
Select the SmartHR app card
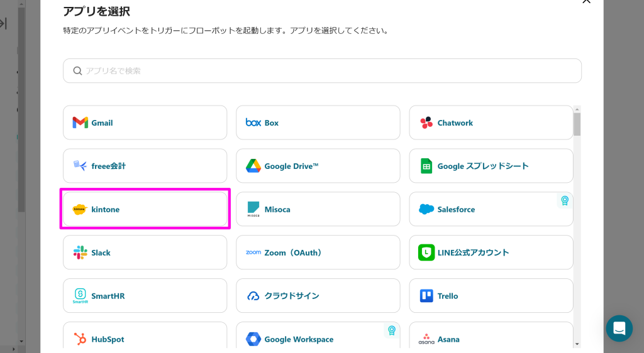[x=145, y=296]
